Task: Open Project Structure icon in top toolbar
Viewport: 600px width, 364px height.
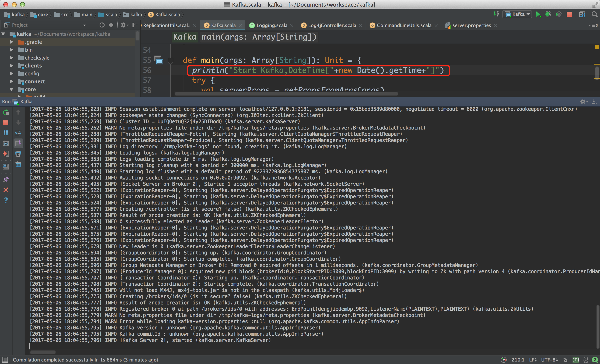Action: (x=582, y=14)
